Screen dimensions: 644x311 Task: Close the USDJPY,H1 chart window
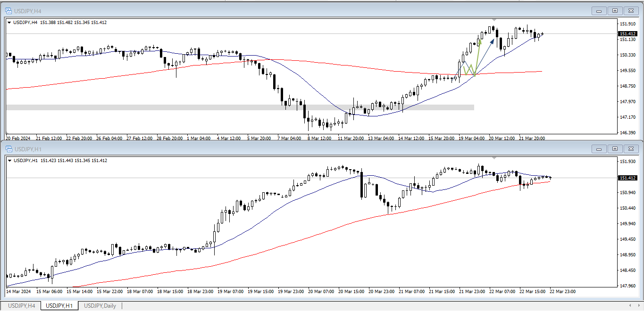[630, 149]
